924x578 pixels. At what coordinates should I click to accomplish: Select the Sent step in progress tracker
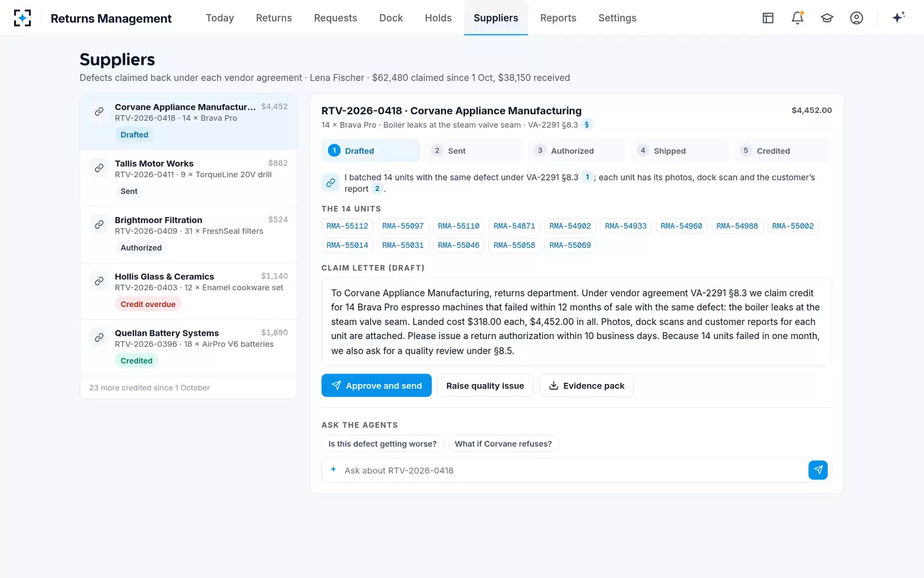point(474,150)
